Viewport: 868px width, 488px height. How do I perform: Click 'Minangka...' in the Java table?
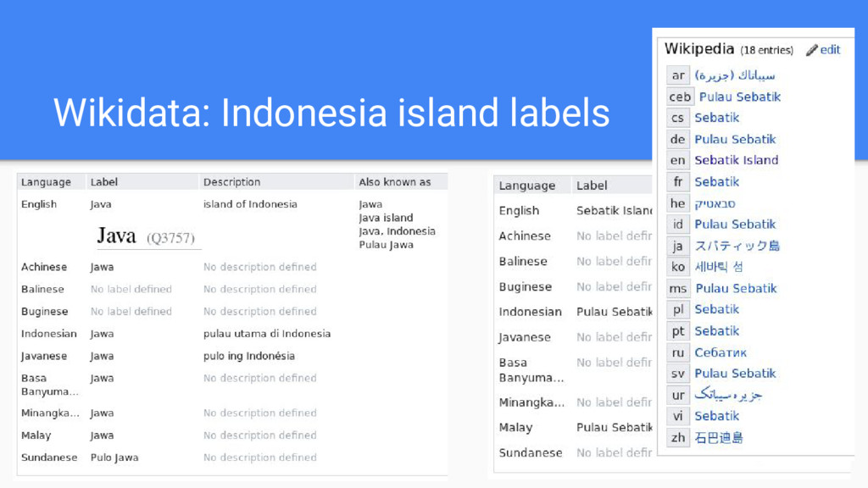[x=50, y=413]
